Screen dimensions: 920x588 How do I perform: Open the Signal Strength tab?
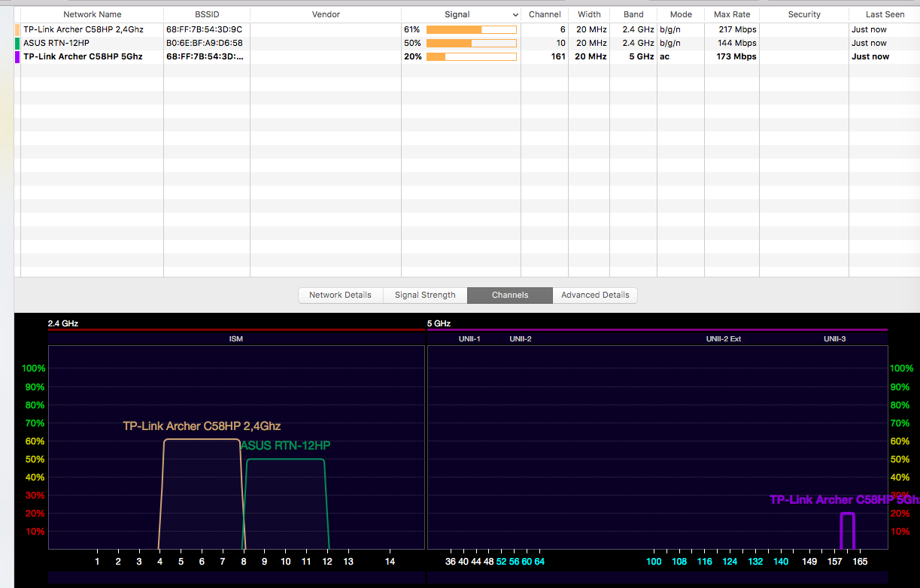click(x=425, y=296)
